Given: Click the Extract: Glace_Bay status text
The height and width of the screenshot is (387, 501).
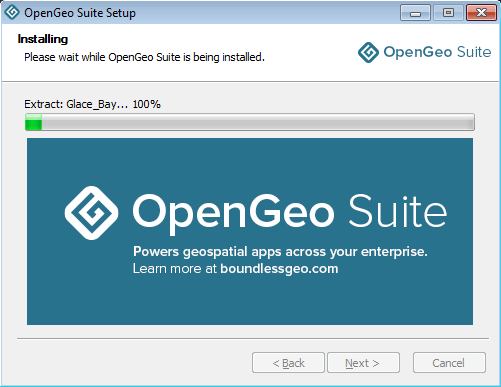Looking at the screenshot, I should coord(92,104).
